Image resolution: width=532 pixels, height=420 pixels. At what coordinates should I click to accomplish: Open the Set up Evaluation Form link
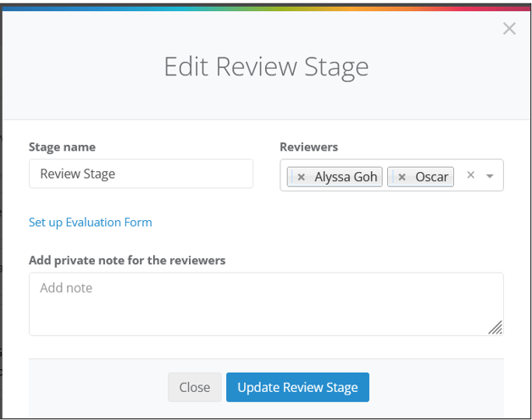click(91, 222)
